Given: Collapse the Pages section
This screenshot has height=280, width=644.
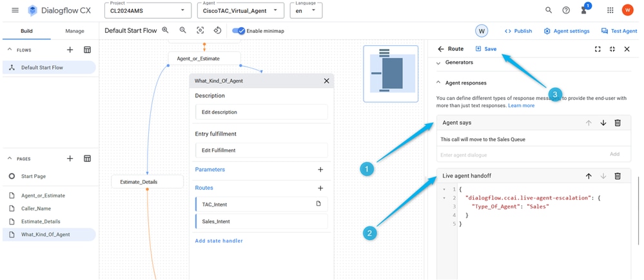Looking at the screenshot, I should (x=10, y=158).
